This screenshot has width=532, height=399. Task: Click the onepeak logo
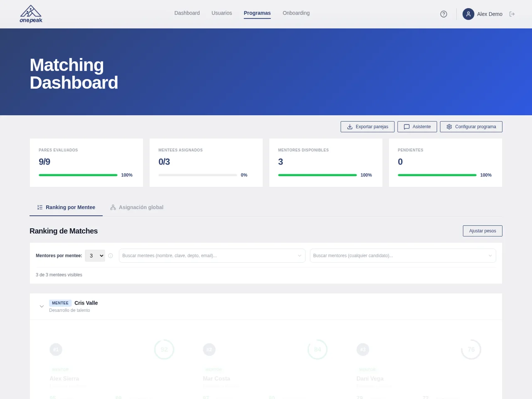click(x=31, y=14)
